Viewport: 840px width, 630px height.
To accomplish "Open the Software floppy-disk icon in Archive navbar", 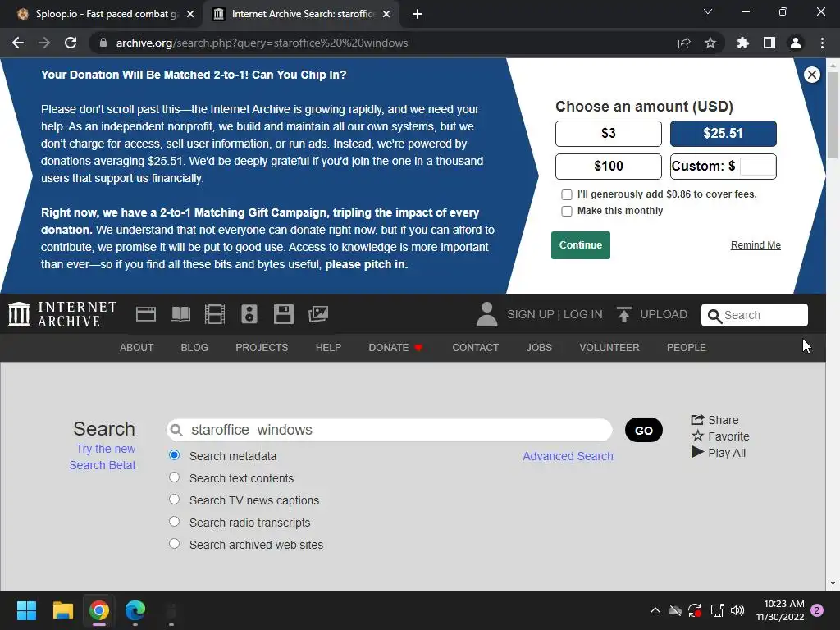I will (x=283, y=314).
